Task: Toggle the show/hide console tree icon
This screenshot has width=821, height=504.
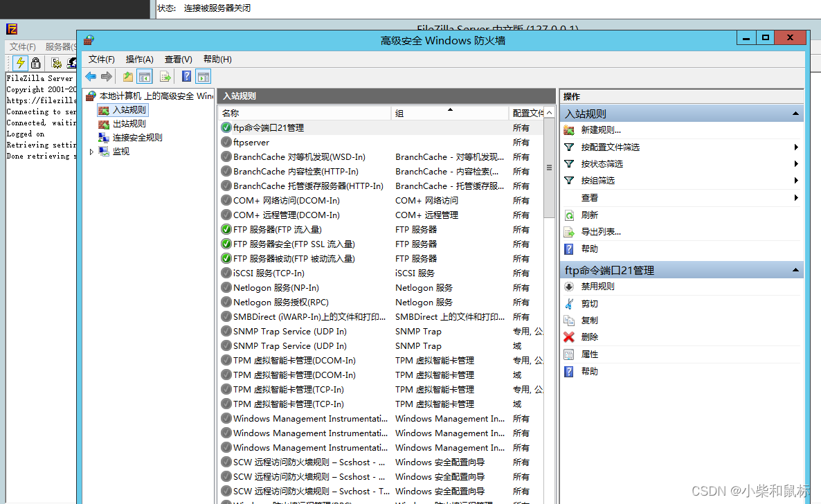Action: click(145, 76)
